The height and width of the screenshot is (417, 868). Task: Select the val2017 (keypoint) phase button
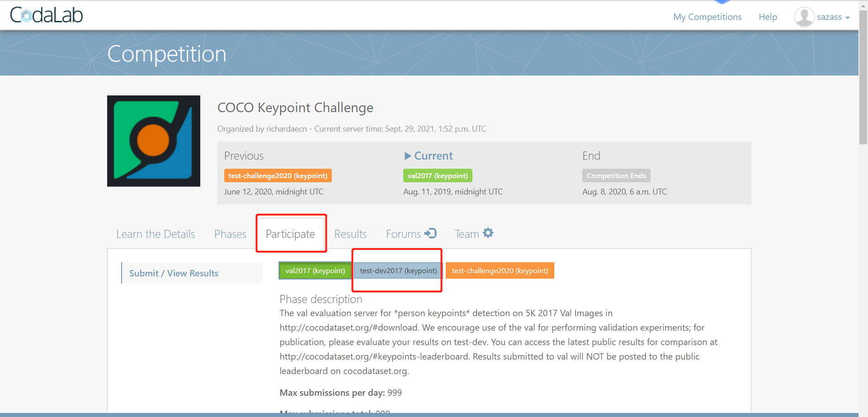(315, 270)
